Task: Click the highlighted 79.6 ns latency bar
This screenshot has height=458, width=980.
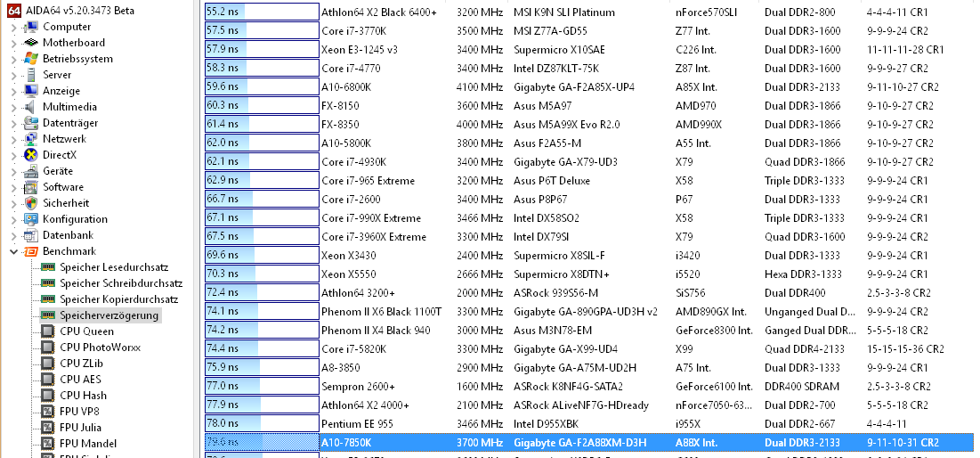Action: [262, 442]
